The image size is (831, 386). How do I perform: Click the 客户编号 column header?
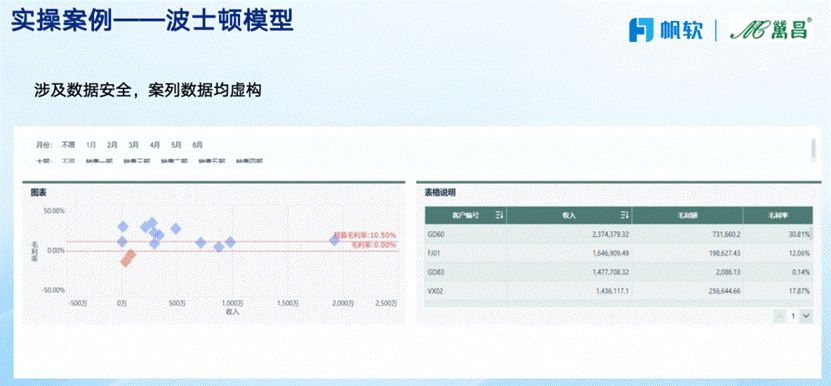tap(466, 215)
